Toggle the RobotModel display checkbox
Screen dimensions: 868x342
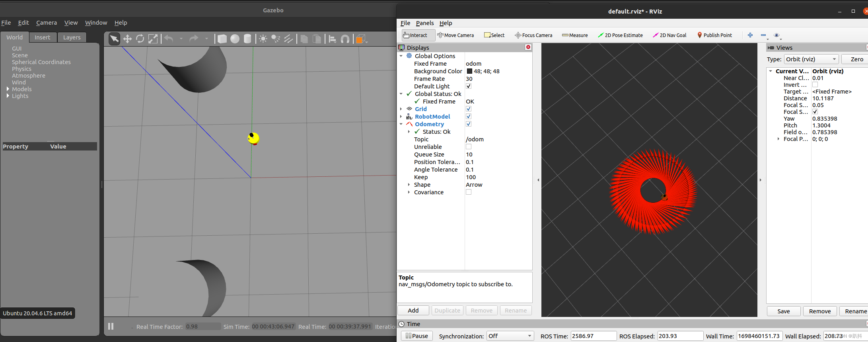point(469,116)
